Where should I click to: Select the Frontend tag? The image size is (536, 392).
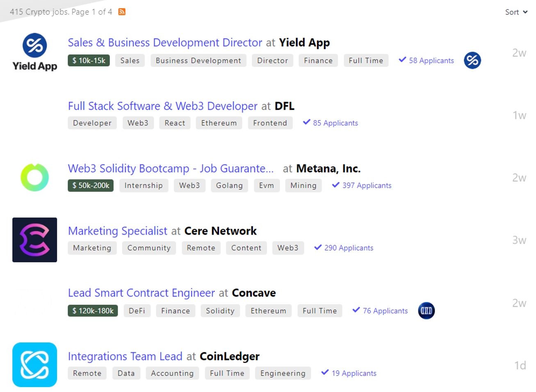(x=270, y=123)
